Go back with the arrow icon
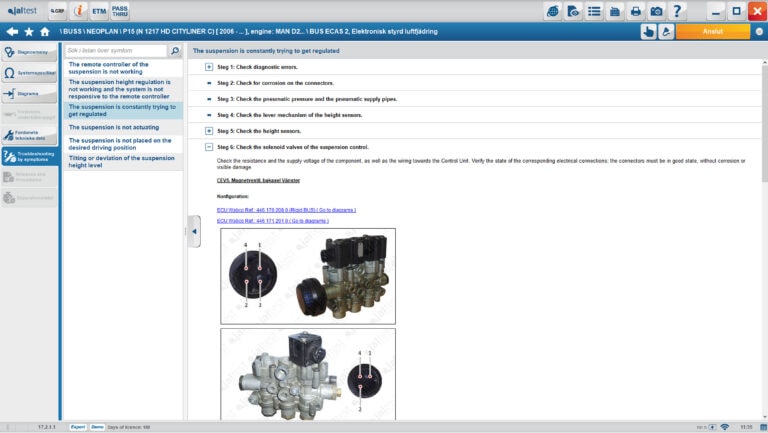The image size is (768, 433). pyautogui.click(x=12, y=31)
